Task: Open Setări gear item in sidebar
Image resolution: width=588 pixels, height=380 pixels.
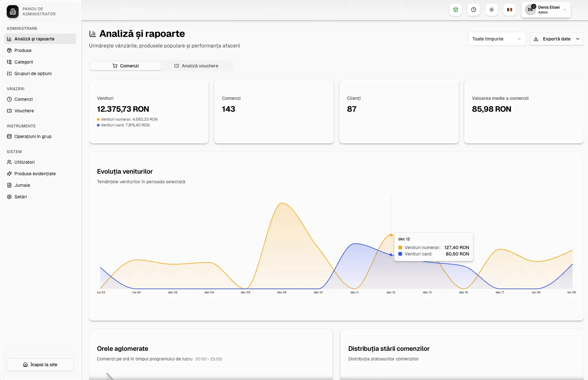Action: pos(21,197)
